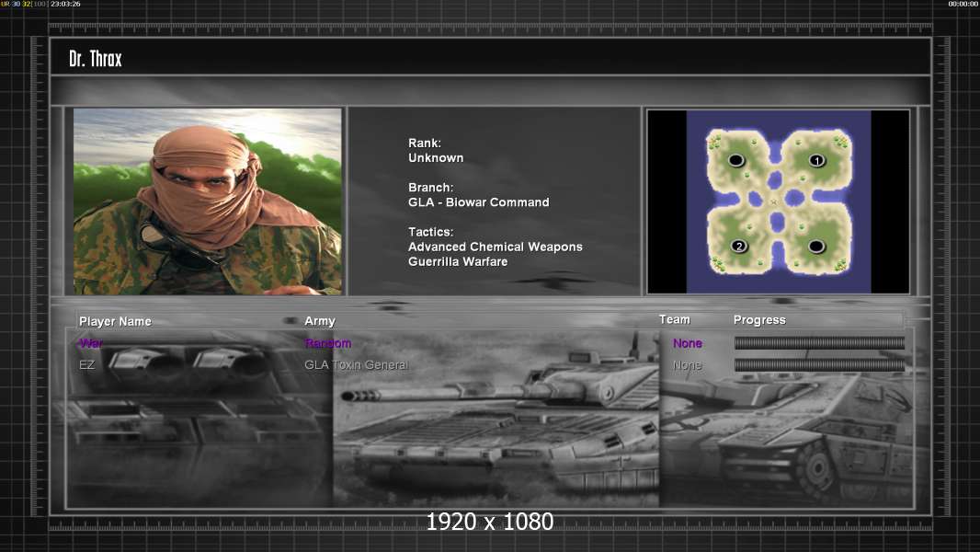Select the unnumbered bottom-right start position marker
Image resolution: width=980 pixels, height=552 pixels.
pyautogui.click(x=816, y=247)
